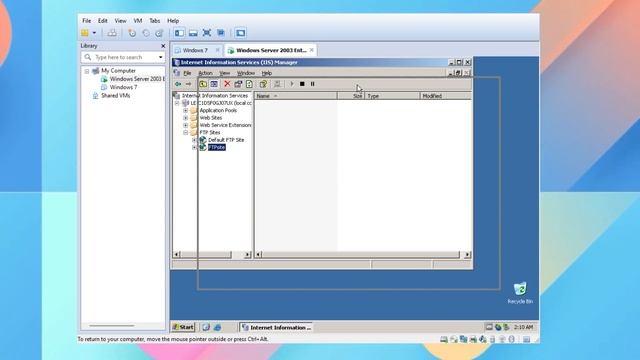
Task: Expand Web Service Extensions node
Action: coord(186,125)
